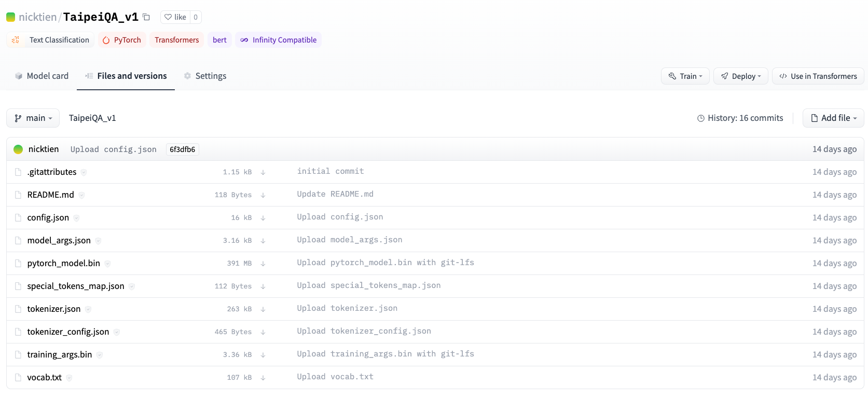
Task: Open the model_args.json file
Action: [x=59, y=241]
